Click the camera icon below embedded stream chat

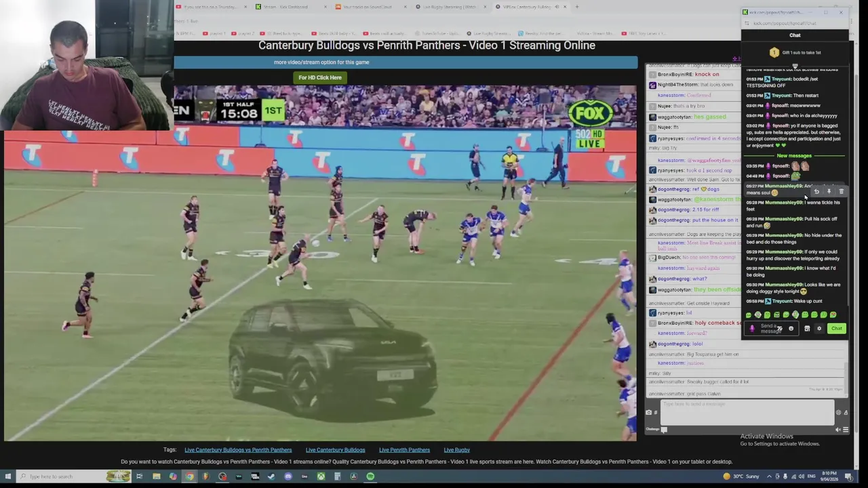point(649,412)
